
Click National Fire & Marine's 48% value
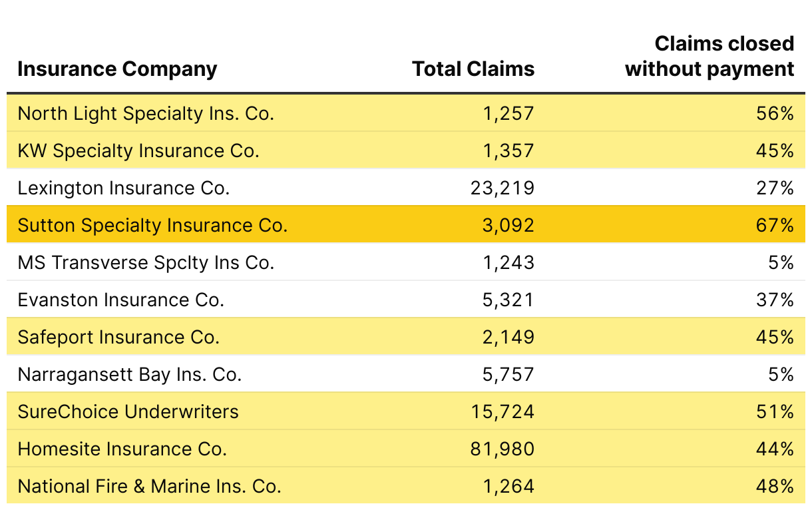[x=775, y=487]
